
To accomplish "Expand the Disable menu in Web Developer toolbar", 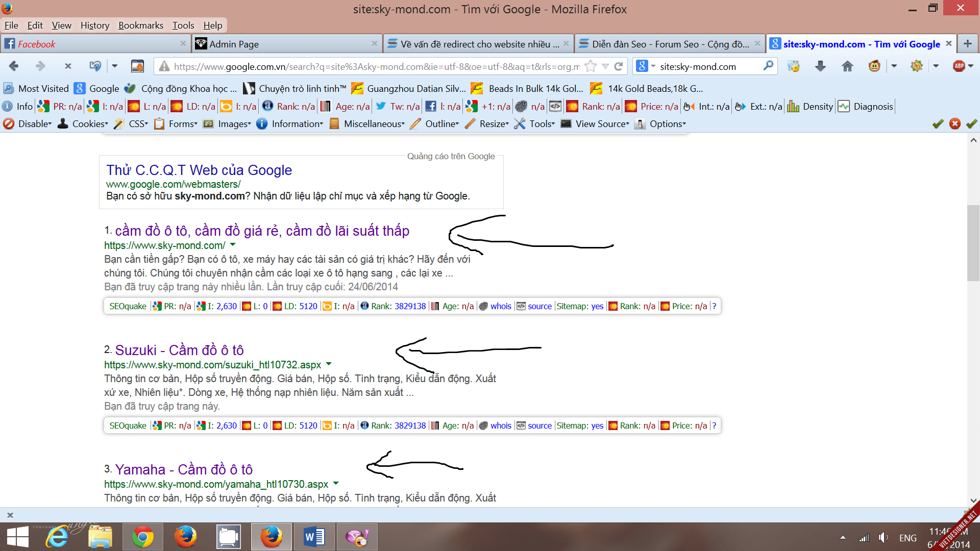I will [28, 123].
